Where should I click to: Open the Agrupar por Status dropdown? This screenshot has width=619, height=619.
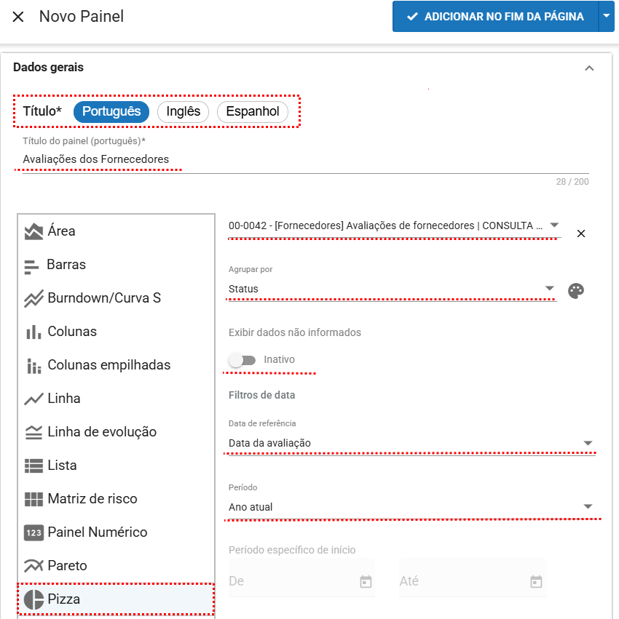coord(391,289)
